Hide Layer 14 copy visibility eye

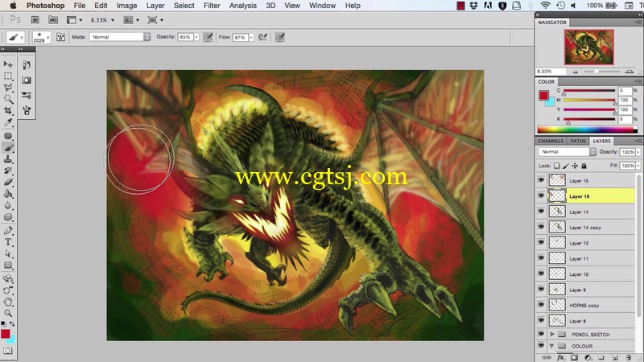(541, 227)
